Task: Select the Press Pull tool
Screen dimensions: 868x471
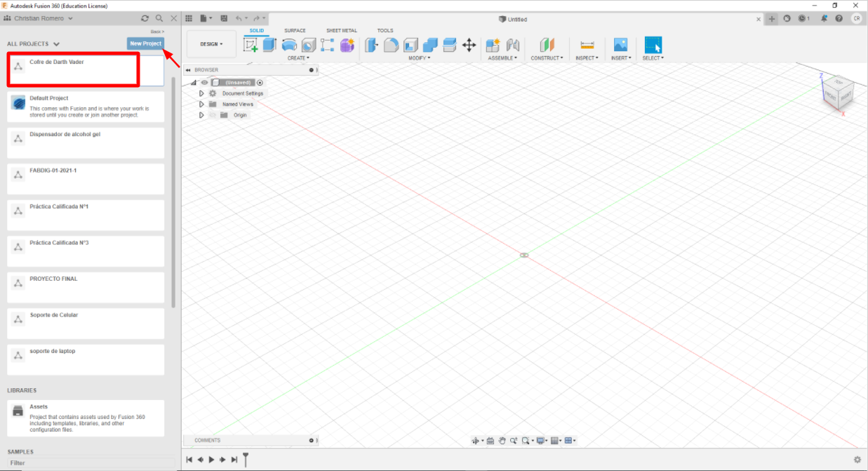Action: coord(372,45)
